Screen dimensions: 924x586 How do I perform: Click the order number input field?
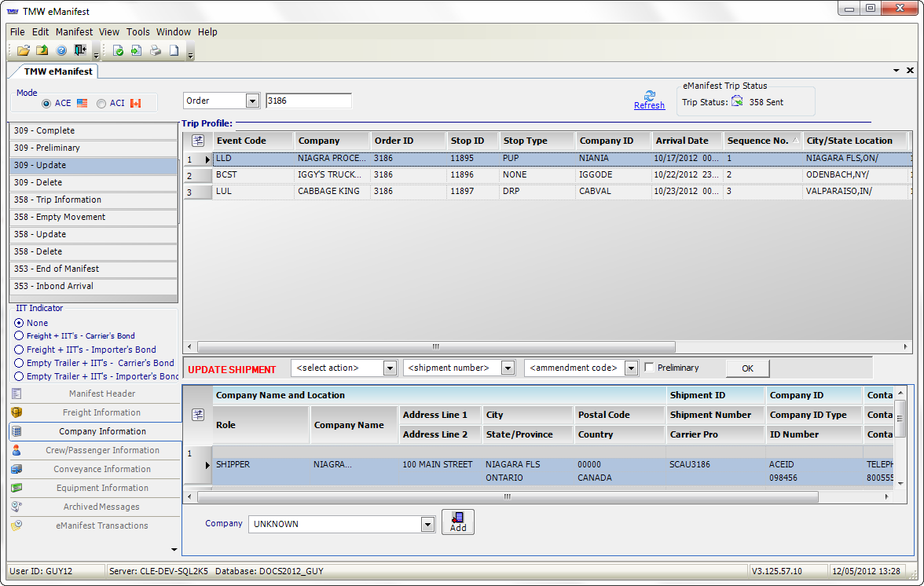[x=308, y=101]
